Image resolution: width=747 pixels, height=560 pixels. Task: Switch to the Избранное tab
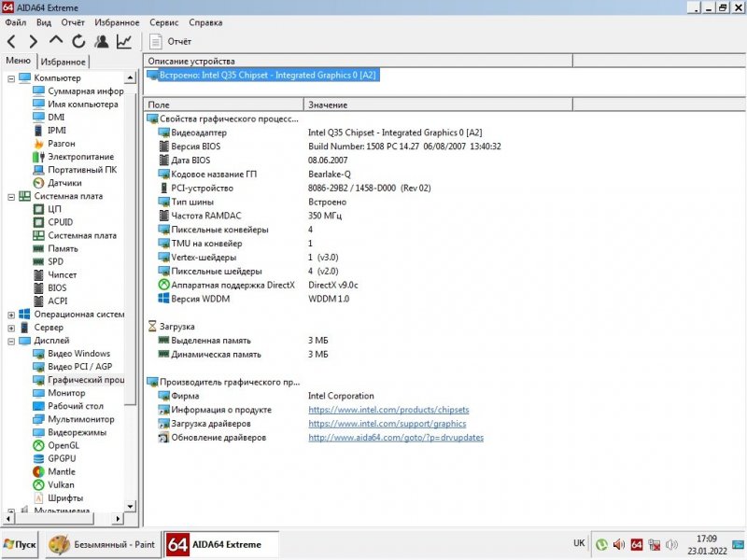pos(63,62)
